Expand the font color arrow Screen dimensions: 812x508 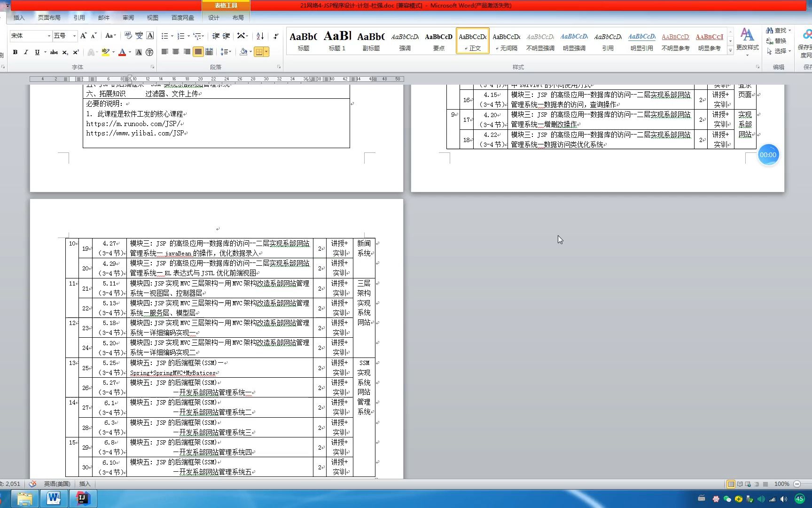click(x=130, y=52)
